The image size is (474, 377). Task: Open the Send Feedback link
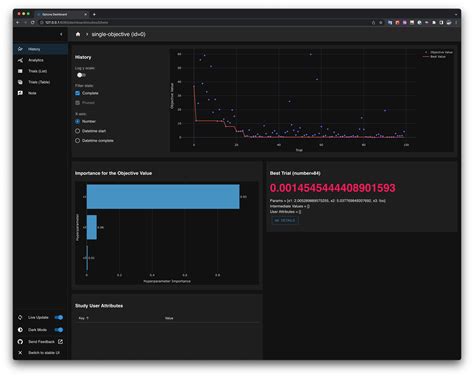(x=41, y=342)
